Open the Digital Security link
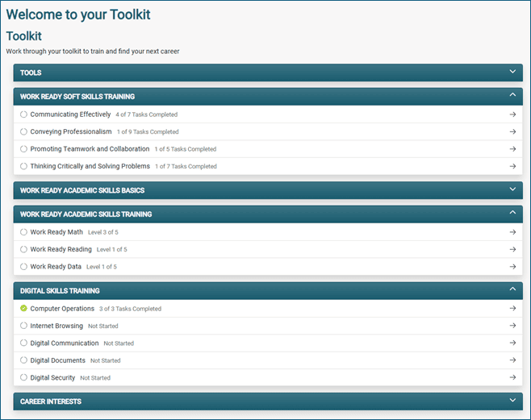Viewport: 531px width, 420px height. click(52, 377)
